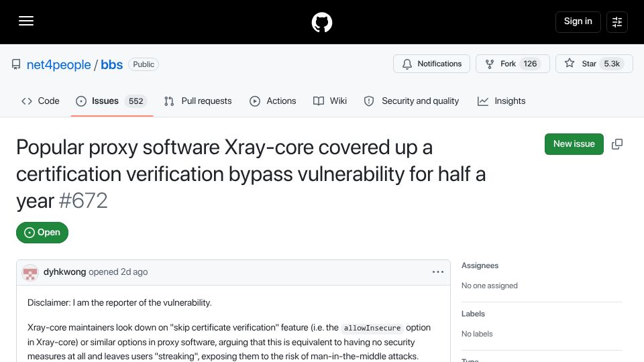Switch to the Code tab
644x362 pixels.
point(40,101)
